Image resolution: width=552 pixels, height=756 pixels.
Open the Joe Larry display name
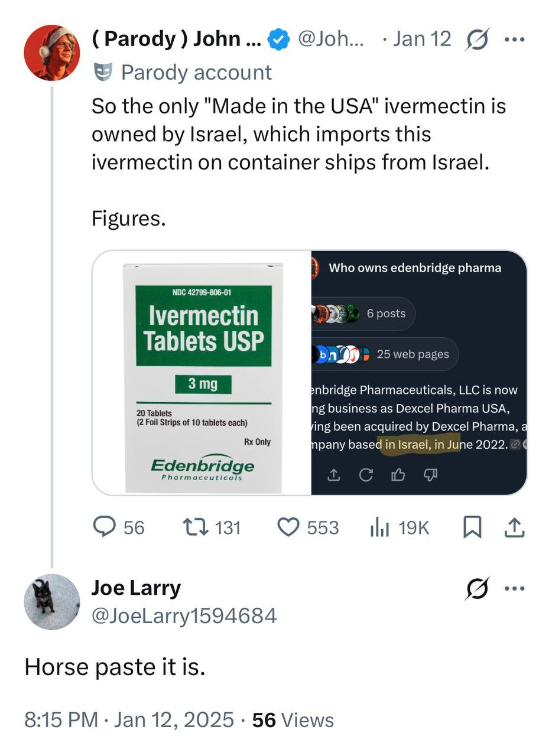[x=136, y=588]
